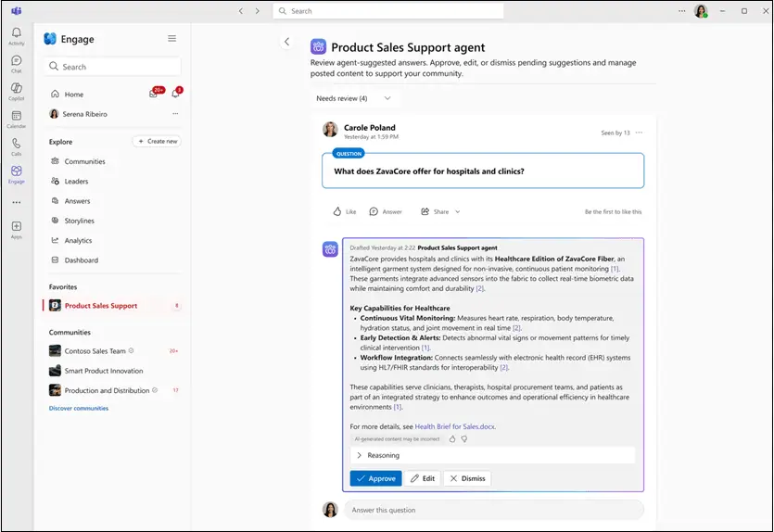This screenshot has width=774, height=532.
Task: Click back arrow beside Product Sales Support agent
Action: point(286,42)
